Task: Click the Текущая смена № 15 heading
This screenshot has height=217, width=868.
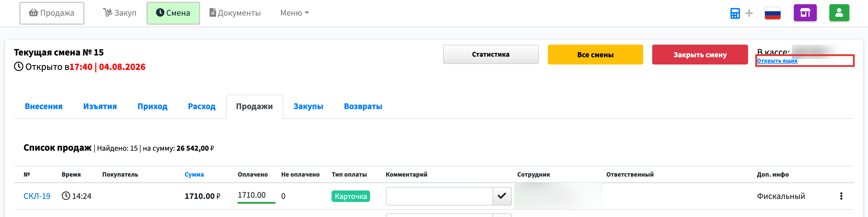Action: click(59, 52)
